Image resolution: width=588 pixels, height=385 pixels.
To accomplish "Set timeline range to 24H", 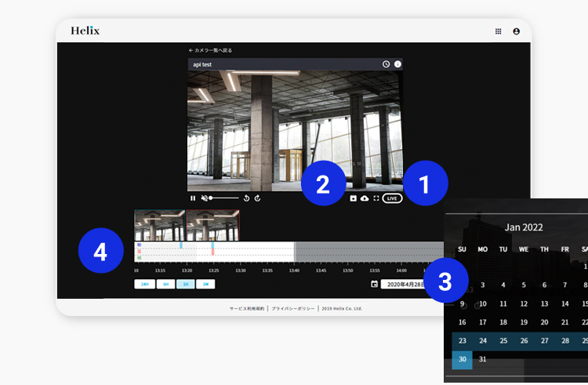I will [145, 284].
